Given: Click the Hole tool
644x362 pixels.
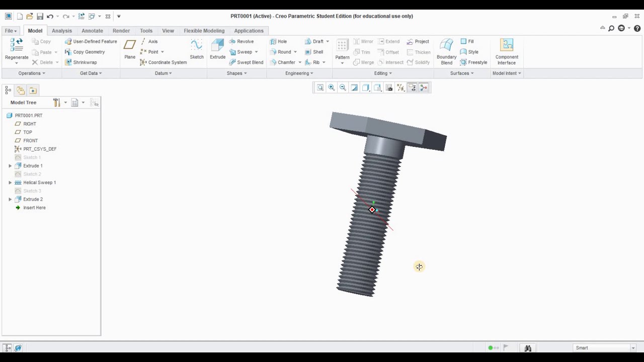Looking at the screenshot, I should (278, 41).
